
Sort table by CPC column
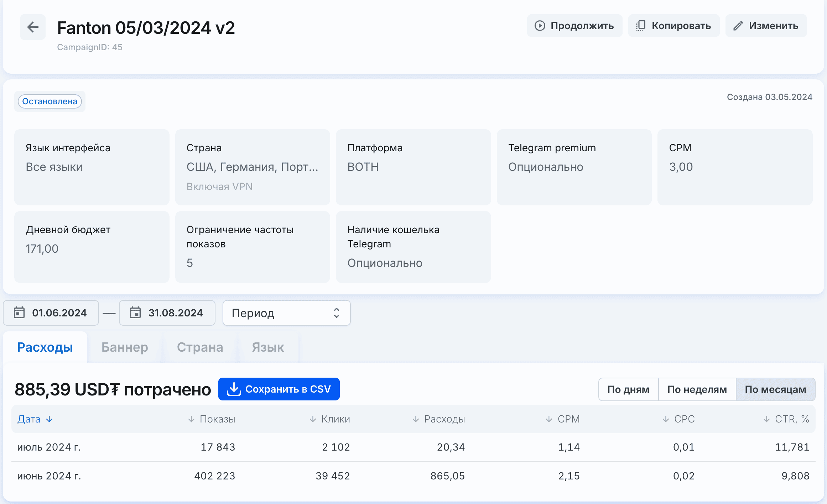678,419
